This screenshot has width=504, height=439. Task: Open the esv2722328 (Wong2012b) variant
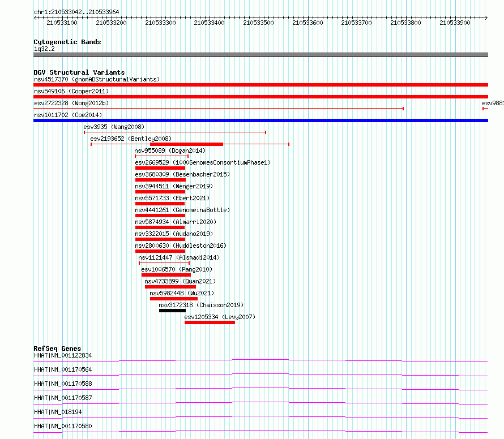coord(71,103)
